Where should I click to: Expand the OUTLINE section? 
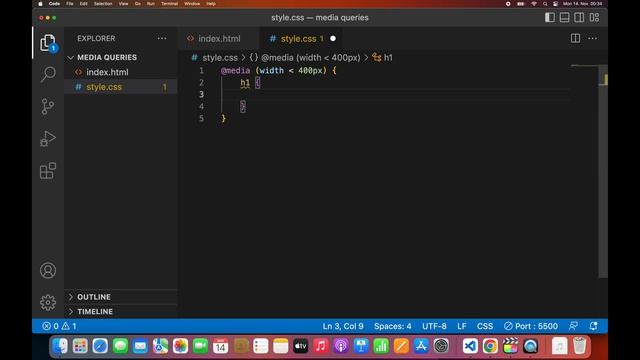pos(93,297)
